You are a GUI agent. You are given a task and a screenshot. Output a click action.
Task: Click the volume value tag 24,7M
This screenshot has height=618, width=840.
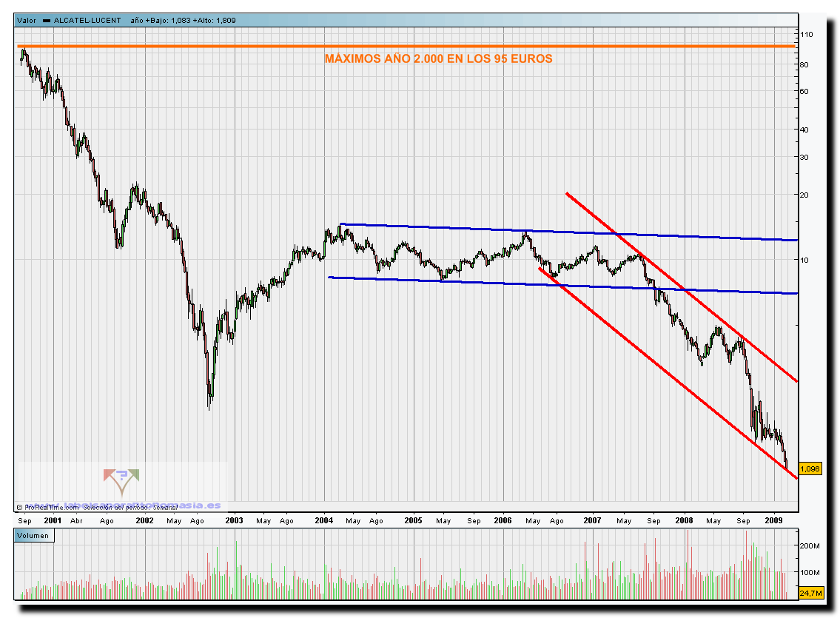(811, 594)
